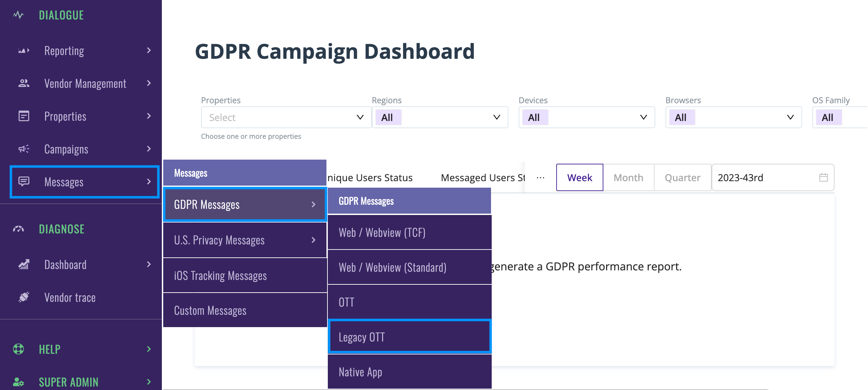Click the Messages chat bubble icon
The image size is (868, 390).
click(x=24, y=181)
